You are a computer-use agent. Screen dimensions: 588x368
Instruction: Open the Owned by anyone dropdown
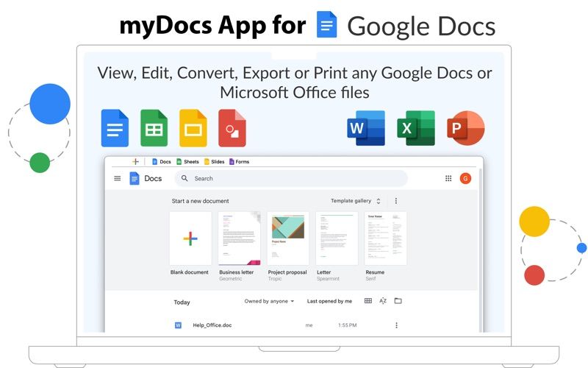tap(269, 301)
